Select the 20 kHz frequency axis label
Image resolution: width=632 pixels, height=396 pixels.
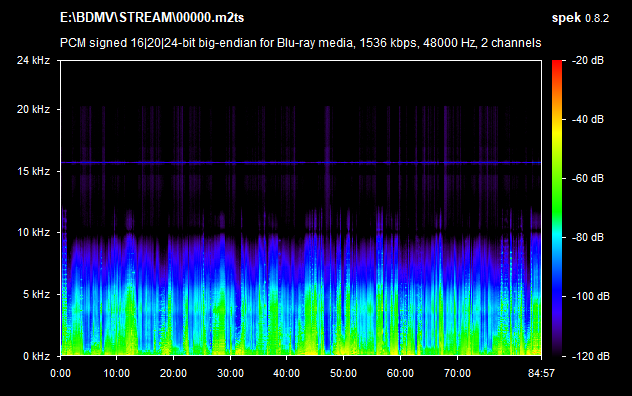point(33,109)
